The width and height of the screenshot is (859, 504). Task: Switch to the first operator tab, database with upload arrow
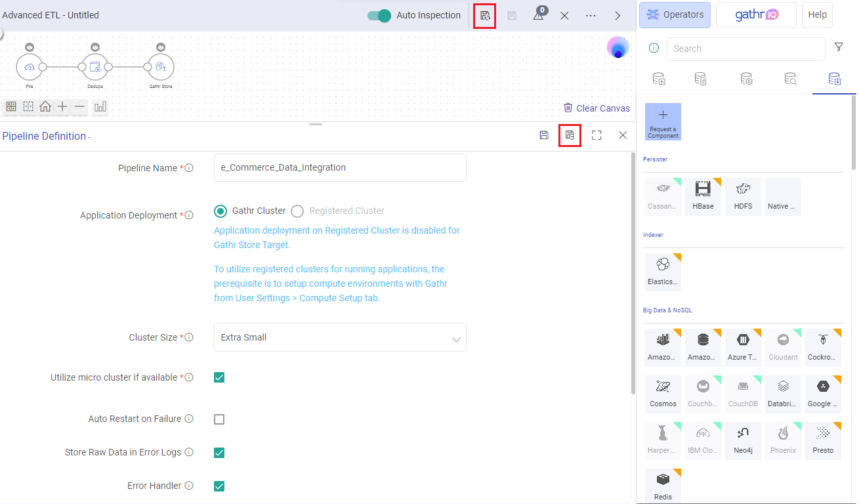659,79
